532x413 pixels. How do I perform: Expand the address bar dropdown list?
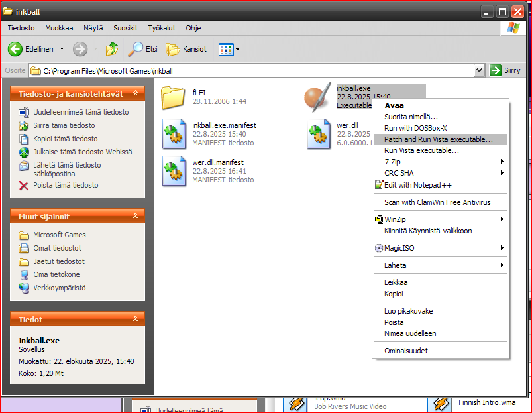pos(480,70)
